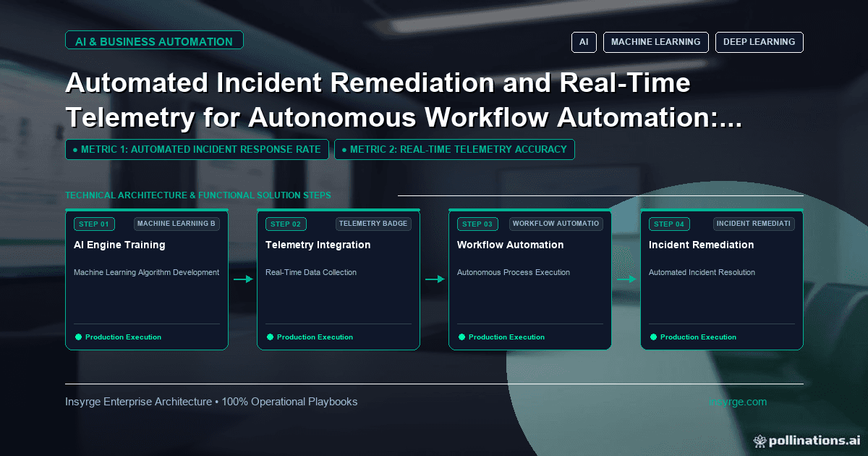This screenshot has width=868, height=456.
Task: Click the Machine Learning B badge on step one
Action: click(x=176, y=224)
